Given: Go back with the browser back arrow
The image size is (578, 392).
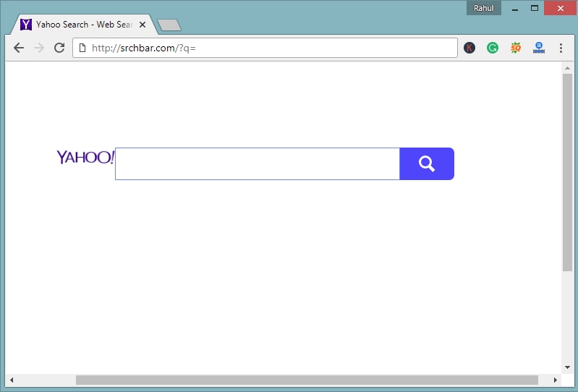Looking at the screenshot, I should [x=18, y=48].
